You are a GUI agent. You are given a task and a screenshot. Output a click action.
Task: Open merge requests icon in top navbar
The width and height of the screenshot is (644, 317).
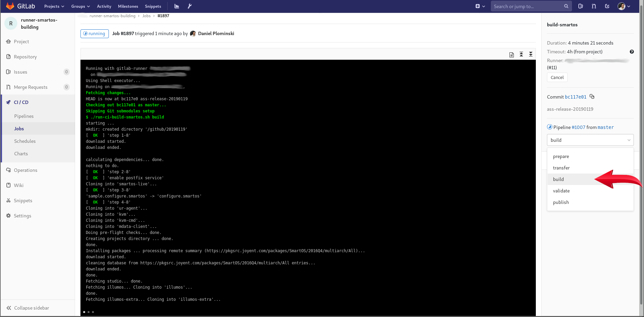pyautogui.click(x=594, y=6)
